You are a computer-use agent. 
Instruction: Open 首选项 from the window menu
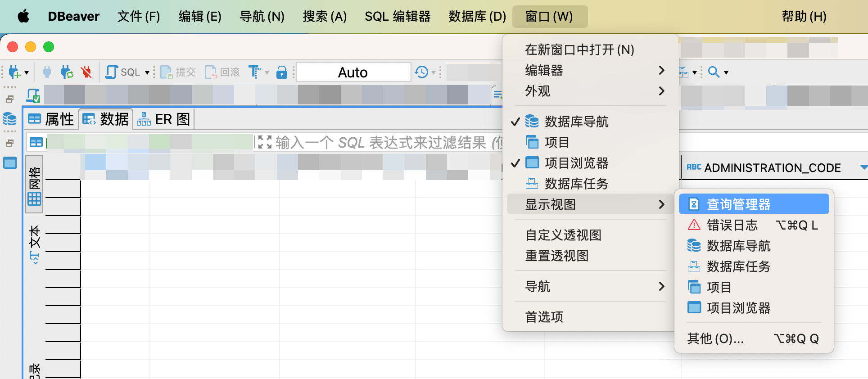click(x=544, y=317)
